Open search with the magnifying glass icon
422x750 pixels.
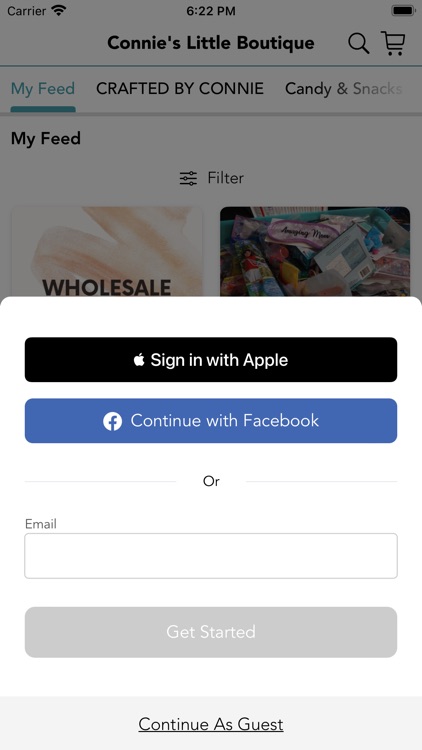[358, 44]
